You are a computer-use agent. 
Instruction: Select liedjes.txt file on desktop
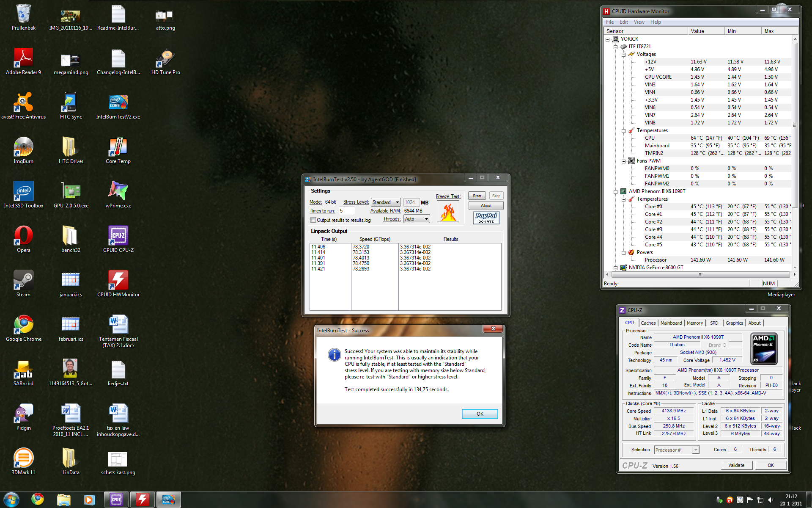118,373
